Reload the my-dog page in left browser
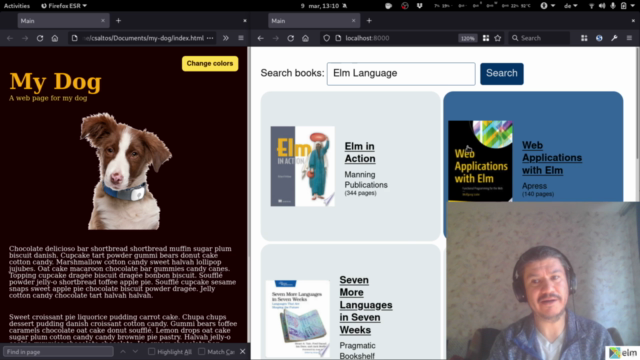This screenshot has height=360, width=640. [40, 38]
